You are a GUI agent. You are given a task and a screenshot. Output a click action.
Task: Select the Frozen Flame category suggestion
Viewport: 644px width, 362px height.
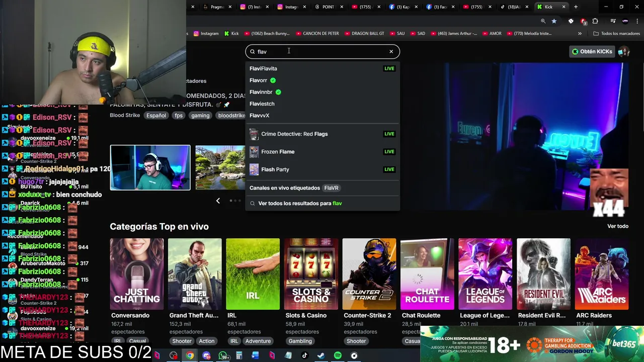pyautogui.click(x=322, y=151)
